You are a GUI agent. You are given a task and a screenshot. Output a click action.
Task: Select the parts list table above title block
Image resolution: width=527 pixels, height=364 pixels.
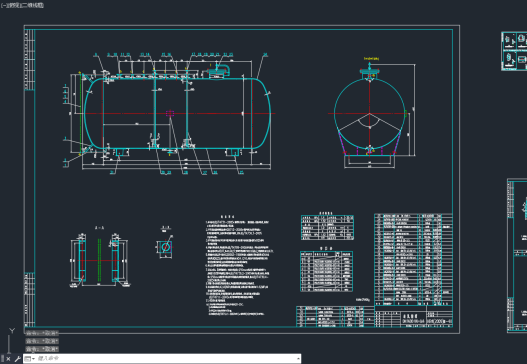point(413,259)
